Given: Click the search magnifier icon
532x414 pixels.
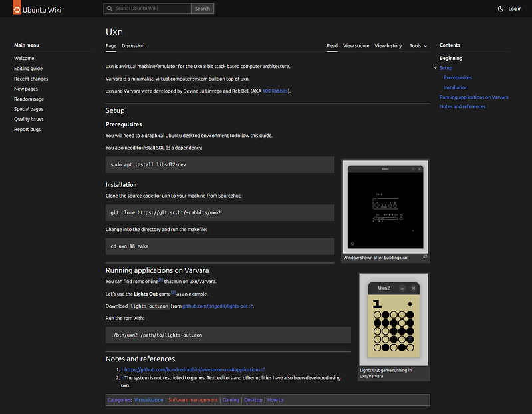Looking at the screenshot, I should click(109, 9).
